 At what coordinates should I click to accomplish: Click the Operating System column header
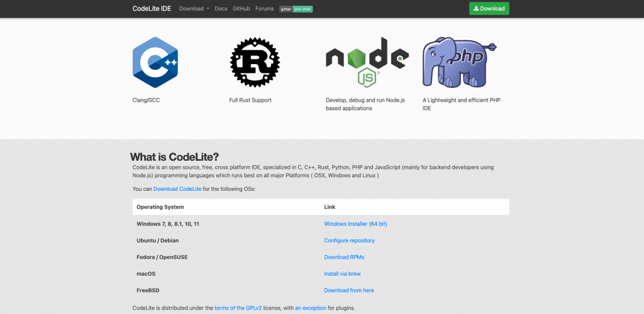160,207
